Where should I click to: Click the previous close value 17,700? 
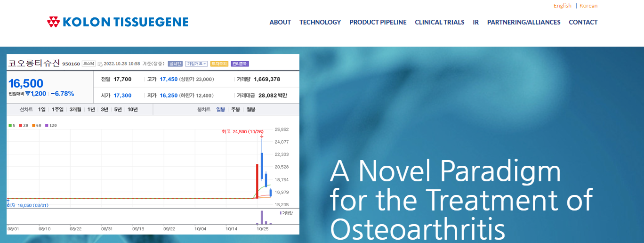pyautogui.click(x=122, y=79)
